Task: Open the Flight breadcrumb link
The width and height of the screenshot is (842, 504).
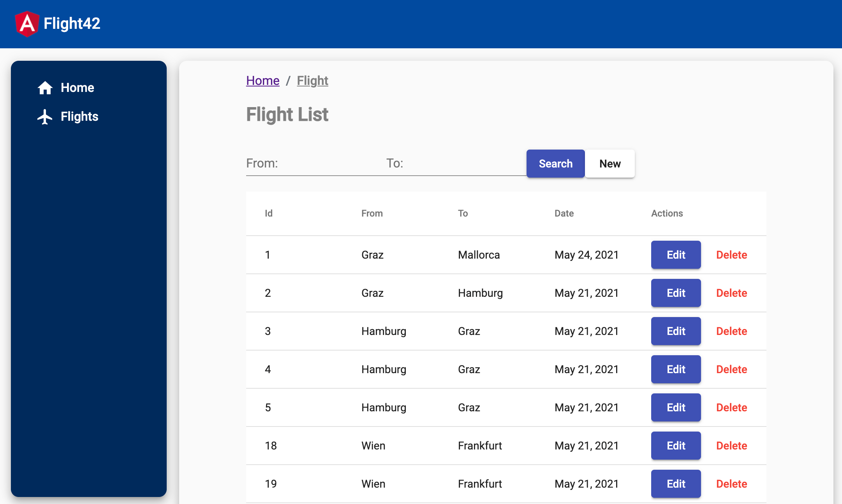Action: (312, 81)
